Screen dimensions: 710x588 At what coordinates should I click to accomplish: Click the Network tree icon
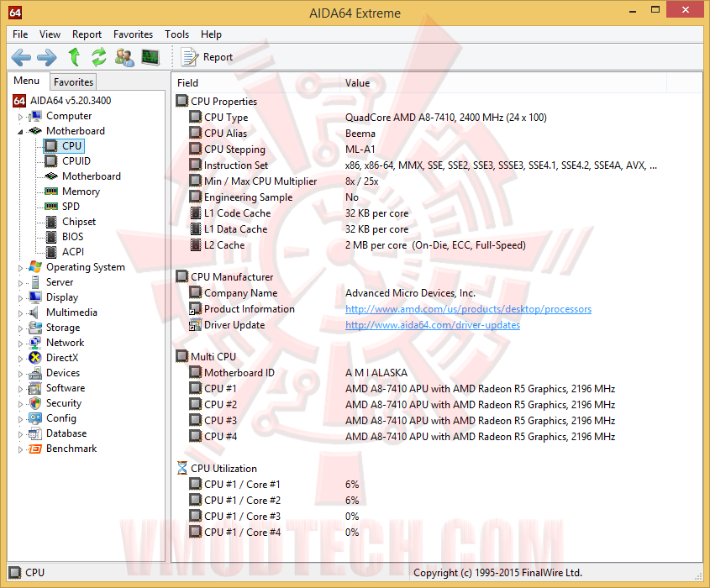pyautogui.click(x=35, y=343)
